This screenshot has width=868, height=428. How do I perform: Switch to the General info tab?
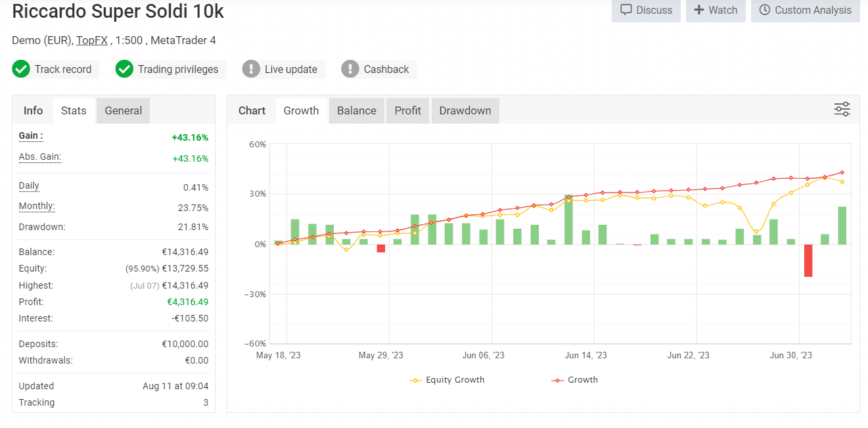click(123, 110)
